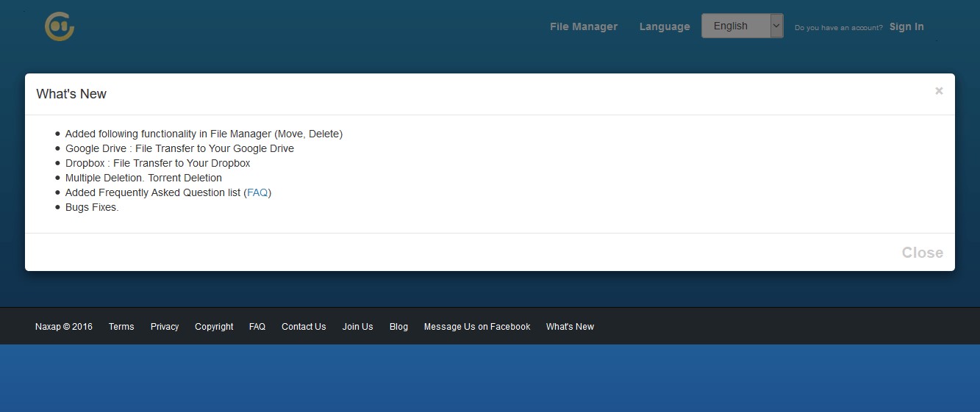Screen dimensions: 980x412
Task: Open the File Manager page
Action: [583, 26]
